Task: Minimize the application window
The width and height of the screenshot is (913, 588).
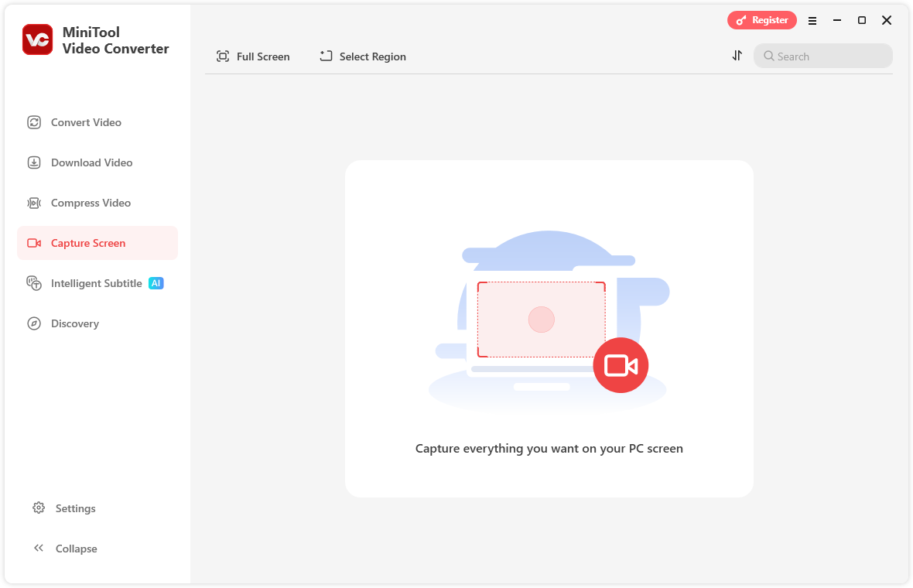Action: pyautogui.click(x=837, y=20)
